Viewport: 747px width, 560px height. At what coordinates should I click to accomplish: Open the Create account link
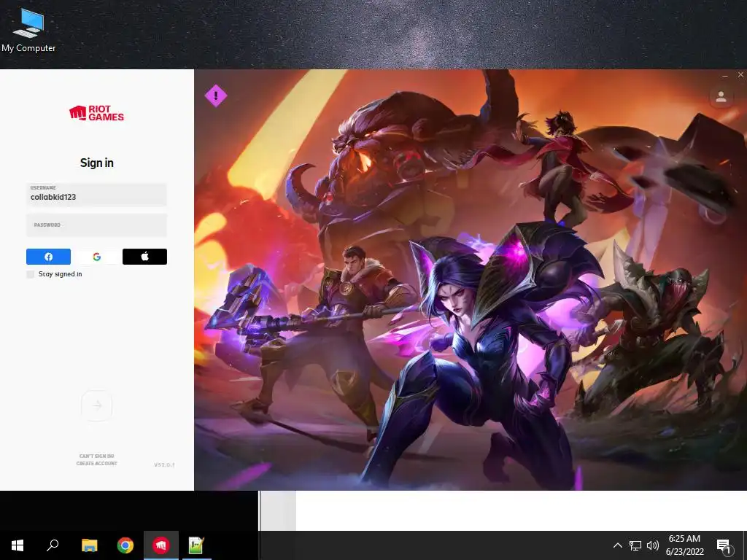coord(97,463)
